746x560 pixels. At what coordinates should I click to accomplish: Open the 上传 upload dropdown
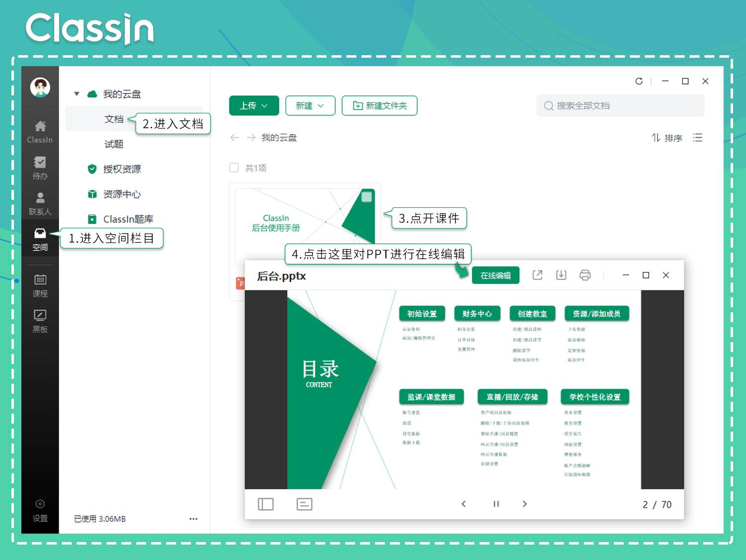point(254,105)
